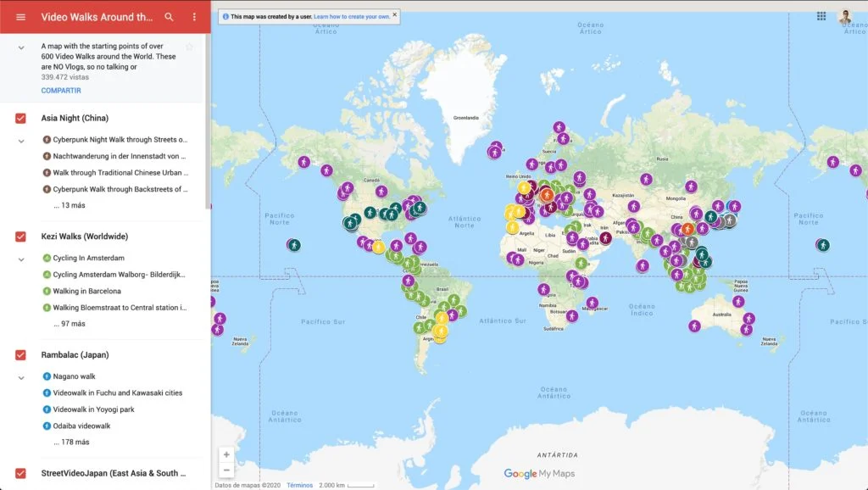This screenshot has width=868, height=490.
Task: Click the sidebar vertical scrollbar
Action: click(209, 122)
